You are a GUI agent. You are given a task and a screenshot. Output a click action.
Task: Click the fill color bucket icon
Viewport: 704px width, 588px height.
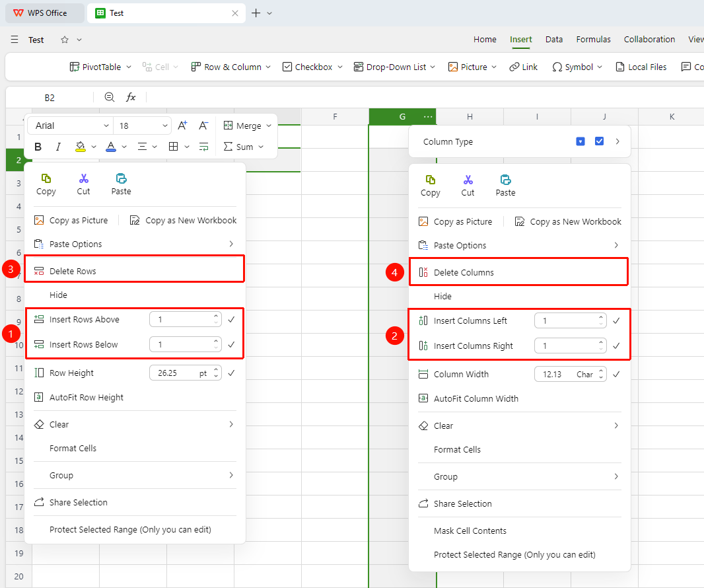point(81,147)
